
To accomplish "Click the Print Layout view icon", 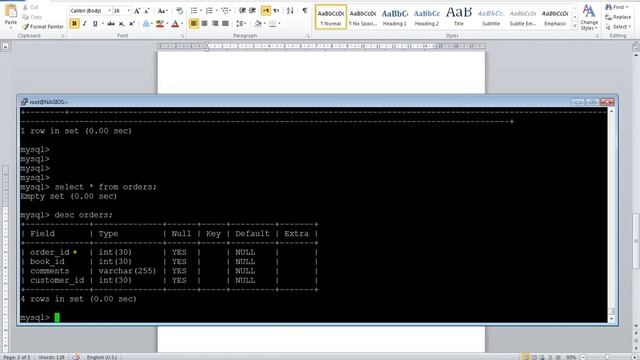I will 526,357.
